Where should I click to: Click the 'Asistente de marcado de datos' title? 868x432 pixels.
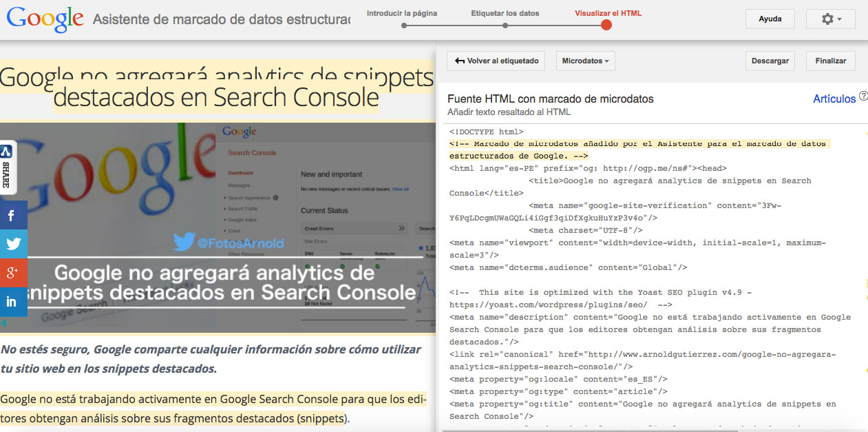[222, 20]
